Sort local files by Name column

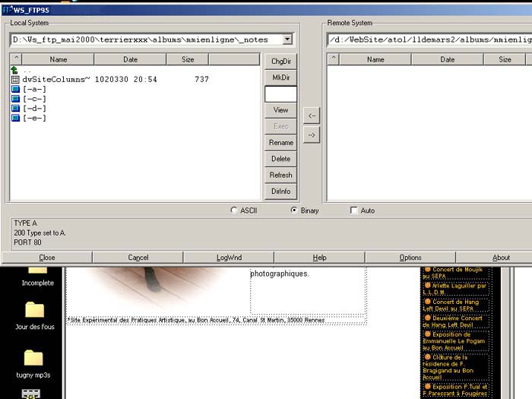pyautogui.click(x=58, y=59)
